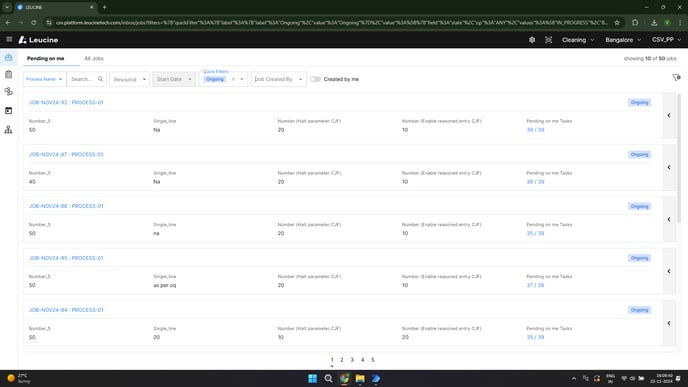The height and width of the screenshot is (387, 688).
Task: Open the Start Date dropdown
Action: (x=174, y=79)
